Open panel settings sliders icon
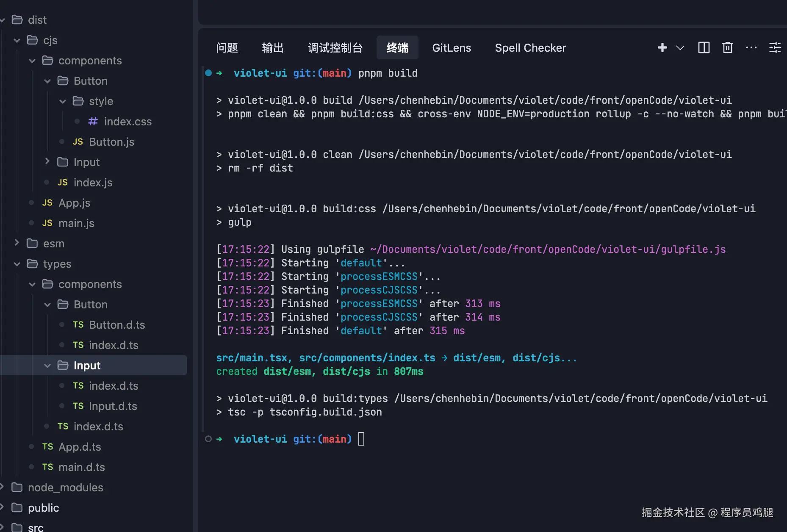The image size is (787, 532). [775, 48]
